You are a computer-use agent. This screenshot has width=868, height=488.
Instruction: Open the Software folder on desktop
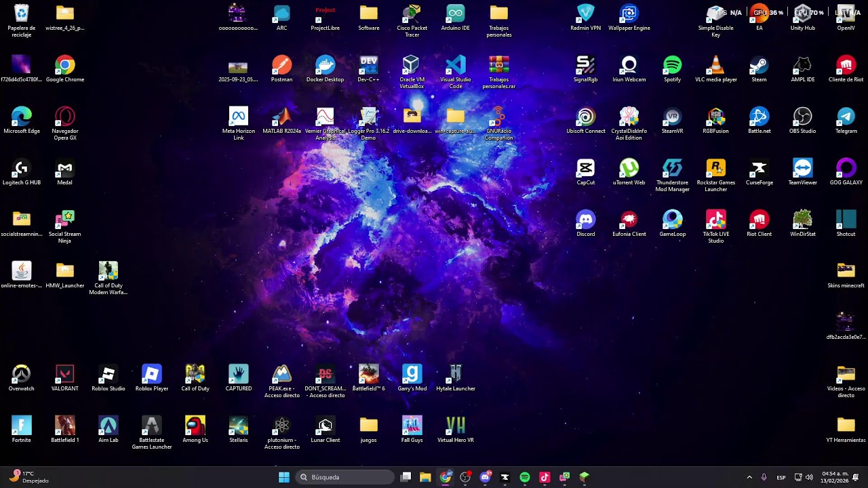coord(369,14)
